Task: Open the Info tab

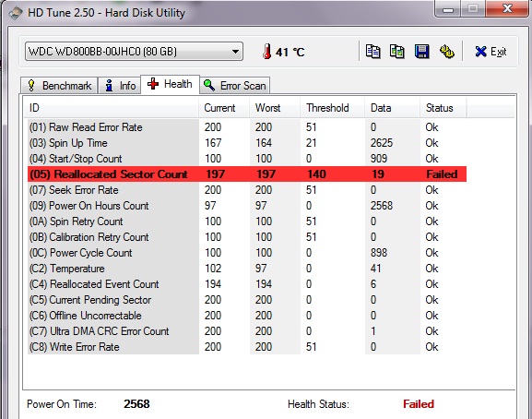Action: (120, 85)
